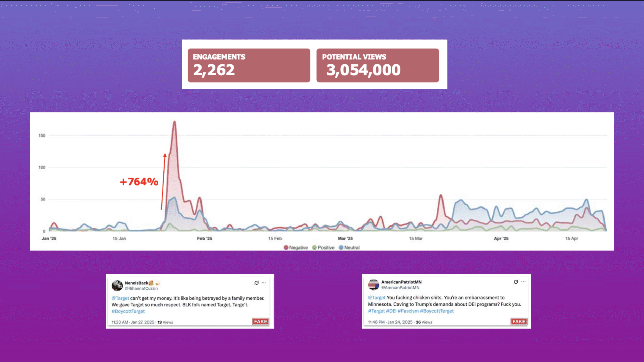The height and width of the screenshot is (362, 644).
Task: Select the Potential Views 3,054,000 card
Action: (378, 65)
